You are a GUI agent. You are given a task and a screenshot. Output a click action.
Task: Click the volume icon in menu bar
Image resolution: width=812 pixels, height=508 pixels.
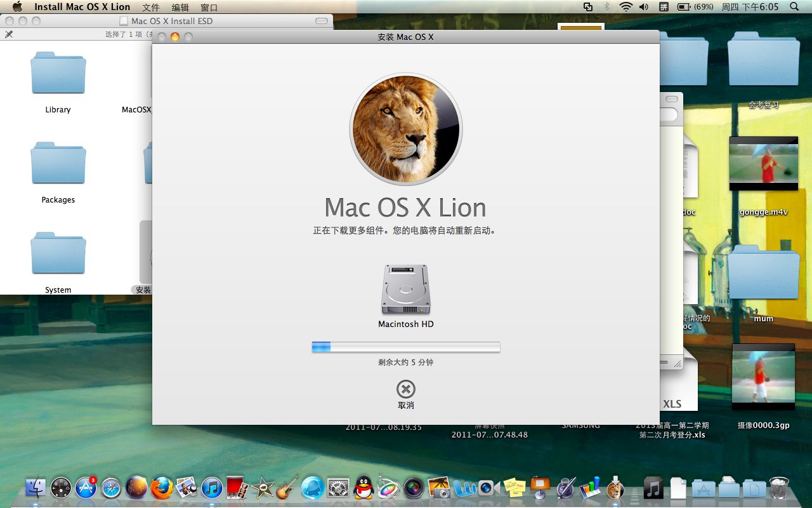click(x=644, y=7)
